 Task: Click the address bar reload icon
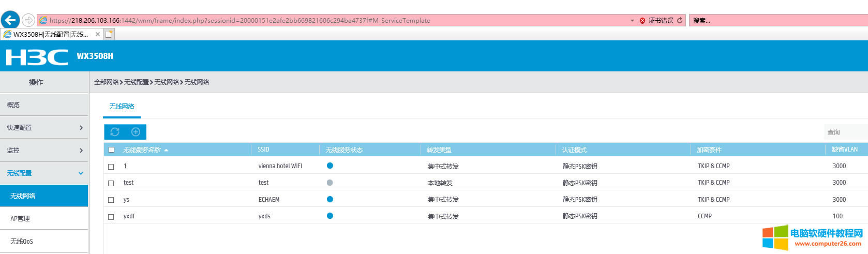pos(680,21)
